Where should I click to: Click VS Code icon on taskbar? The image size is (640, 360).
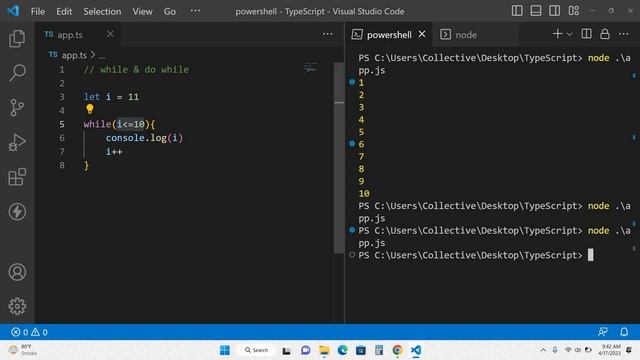tap(416, 350)
